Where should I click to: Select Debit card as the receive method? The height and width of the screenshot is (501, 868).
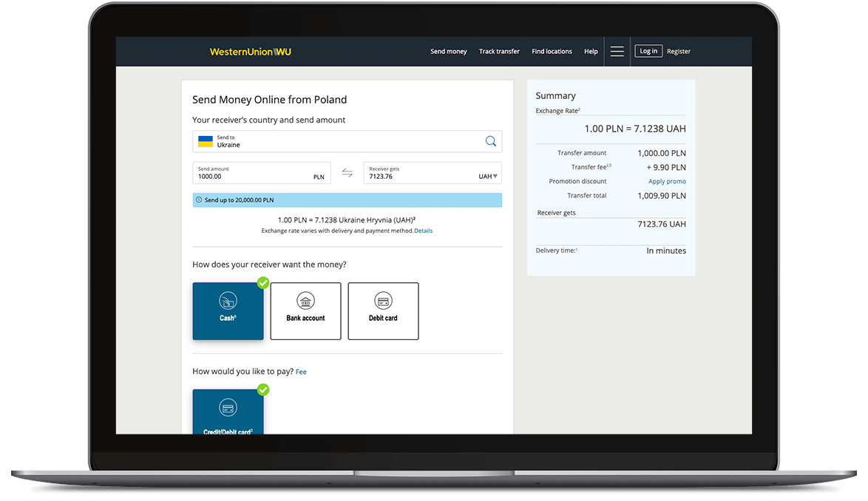pos(383,311)
